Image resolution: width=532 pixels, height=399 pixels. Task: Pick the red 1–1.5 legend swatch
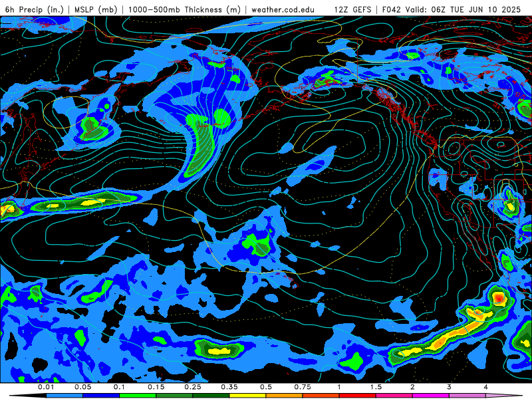358,396
